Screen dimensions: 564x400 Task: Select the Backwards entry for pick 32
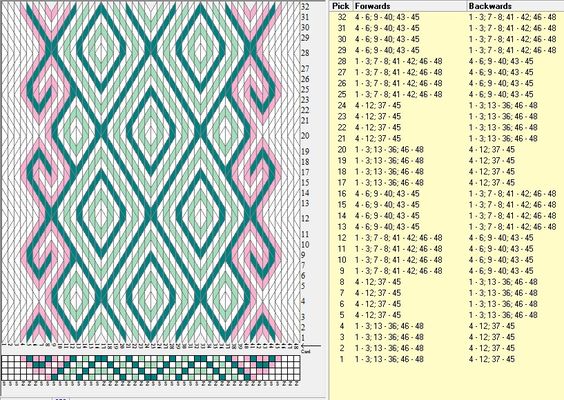[513, 17]
